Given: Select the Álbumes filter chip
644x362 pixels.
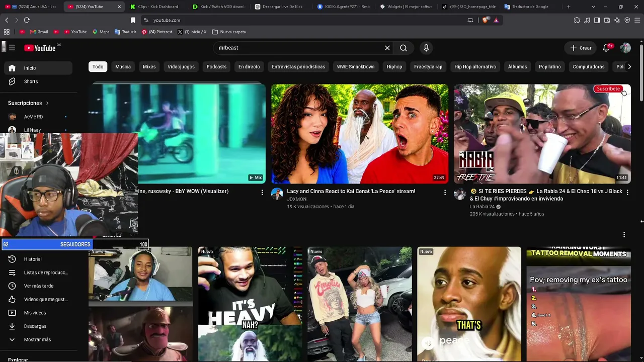Looking at the screenshot, I should click(x=517, y=67).
